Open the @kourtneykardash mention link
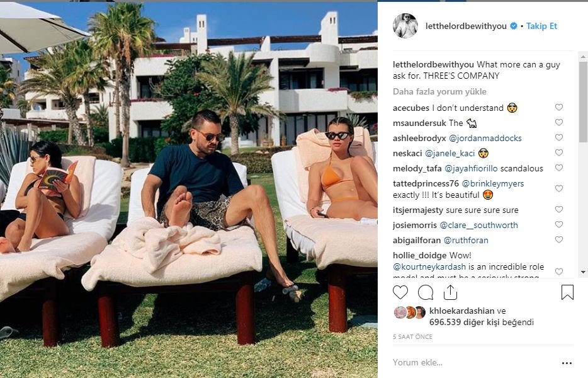 429,267
